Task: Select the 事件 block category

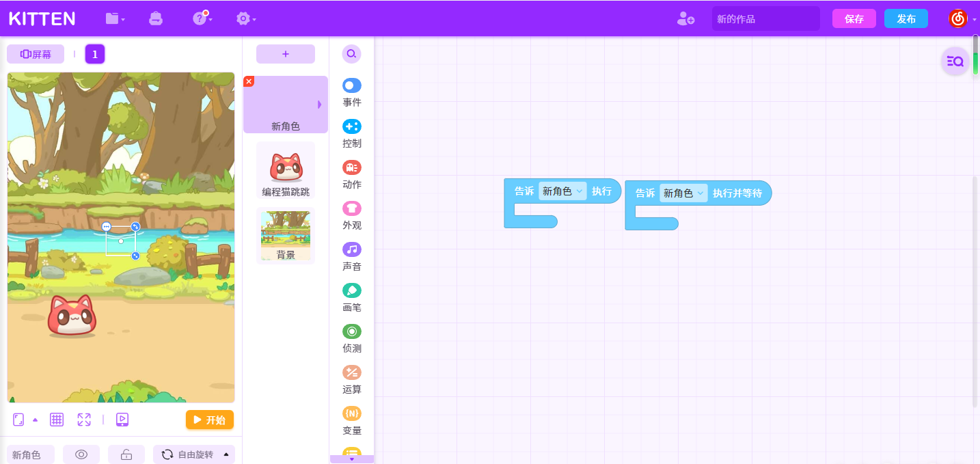Action: tap(352, 93)
